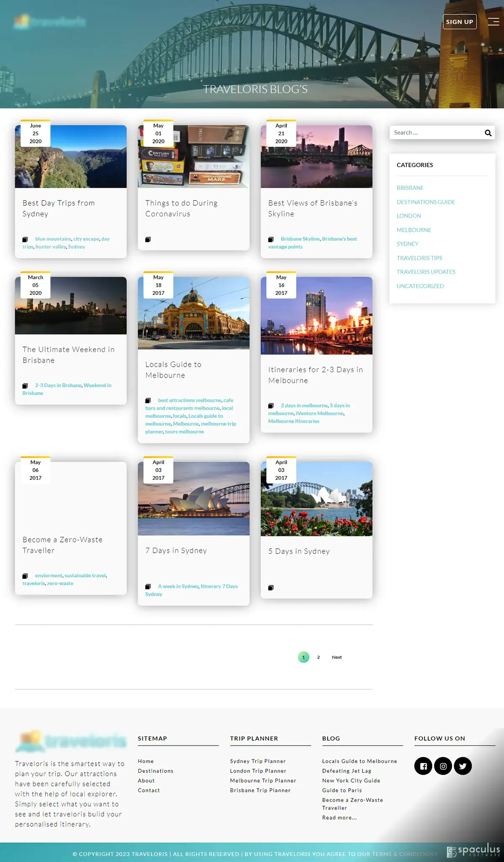Open Locals Guide to Melbourne post title
This screenshot has height=862, width=504.
(x=173, y=370)
